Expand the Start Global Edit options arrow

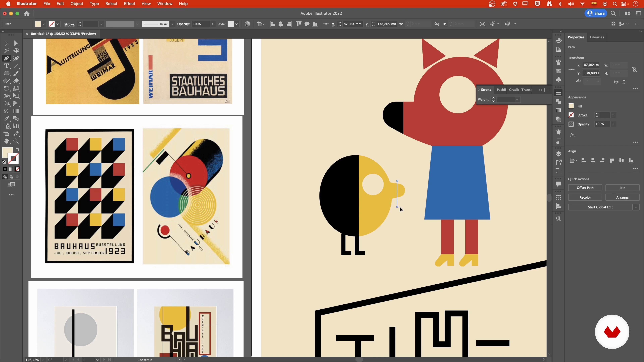tap(636, 207)
